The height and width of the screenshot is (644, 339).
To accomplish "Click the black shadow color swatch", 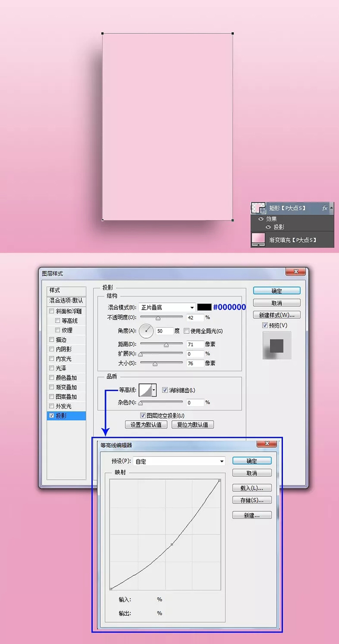I will click(204, 307).
